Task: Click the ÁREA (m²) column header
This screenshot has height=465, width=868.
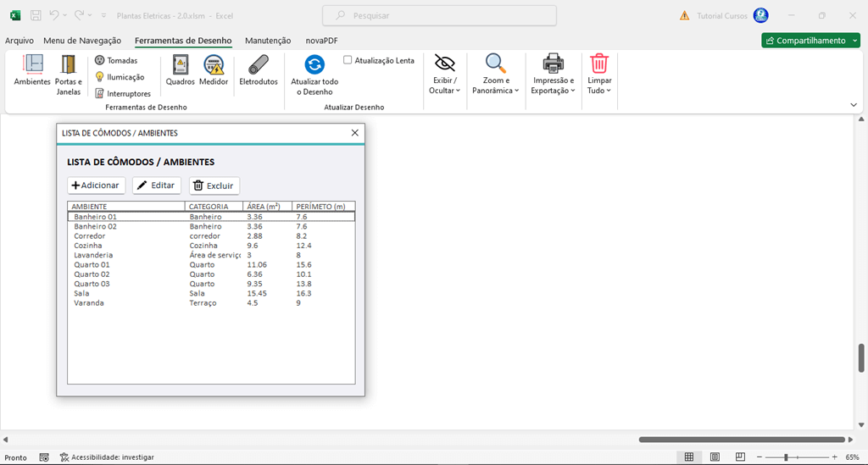Action: coord(267,206)
